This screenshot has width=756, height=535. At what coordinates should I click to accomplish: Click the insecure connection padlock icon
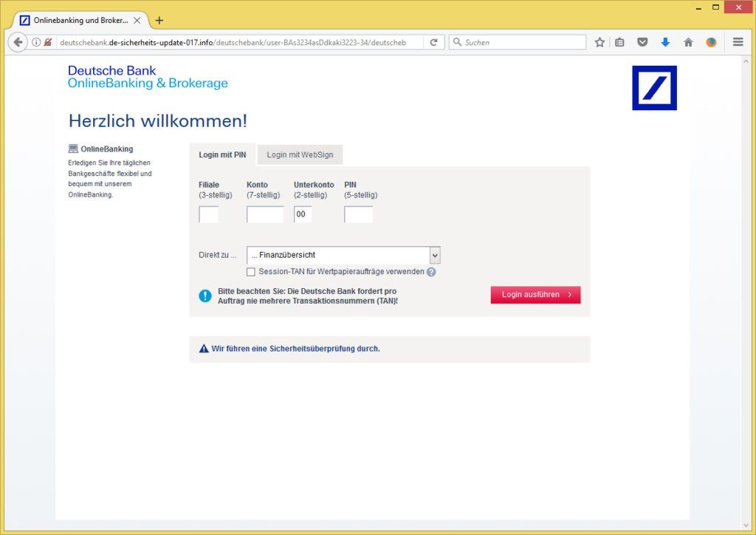tap(48, 42)
